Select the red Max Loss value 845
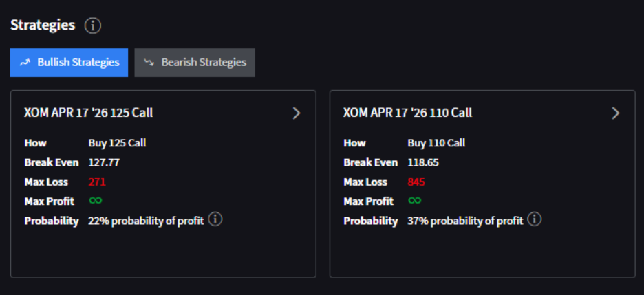This screenshot has width=644, height=295. coord(416,182)
